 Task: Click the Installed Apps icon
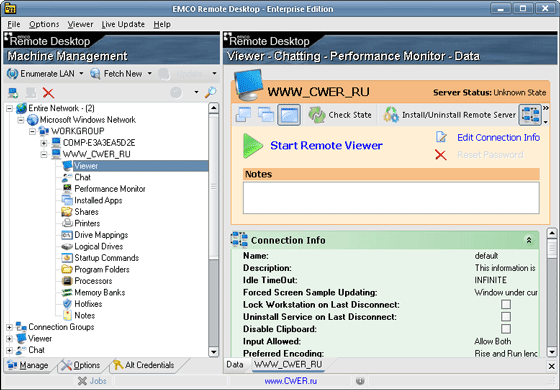[x=67, y=200]
